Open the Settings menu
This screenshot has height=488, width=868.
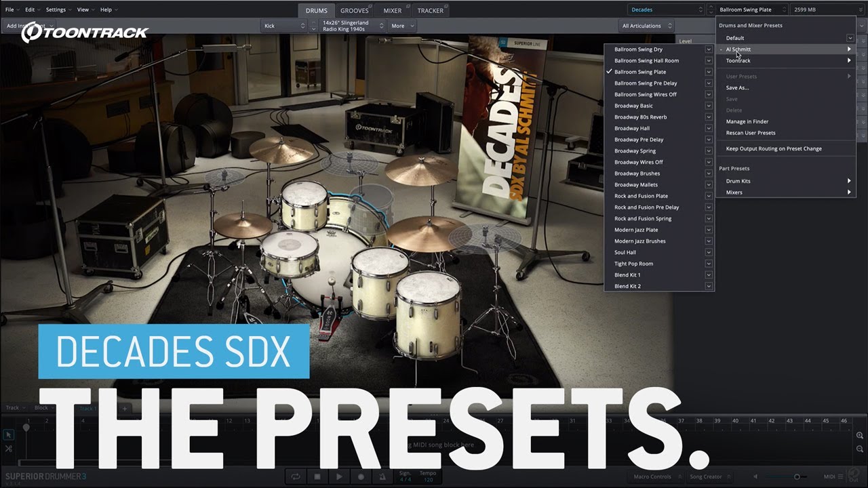(58, 9)
